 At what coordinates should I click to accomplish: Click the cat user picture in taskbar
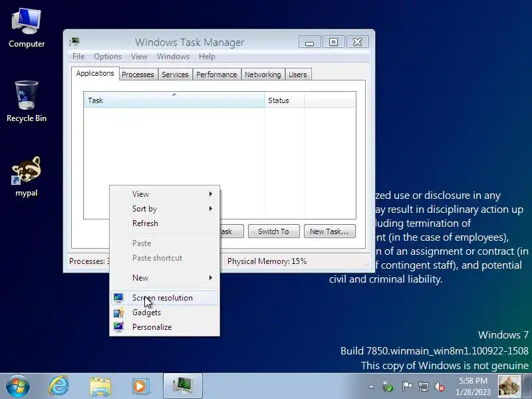tap(509, 386)
